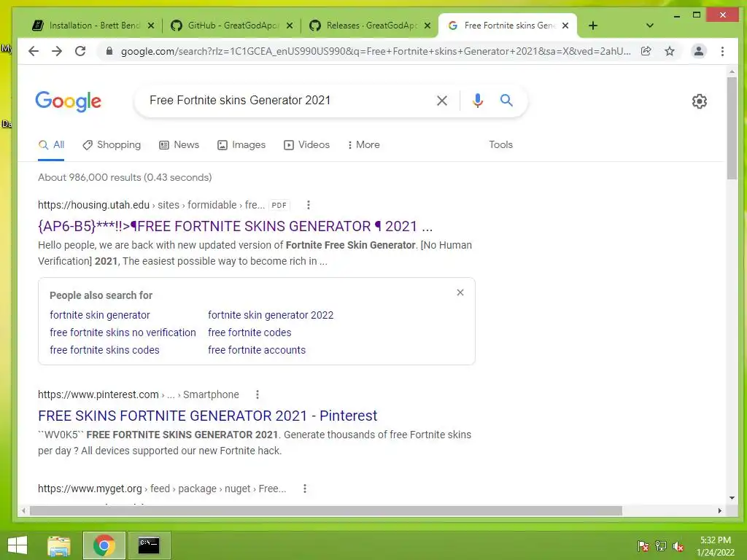This screenshot has height=560, width=747.
Task: Open the search Tools options
Action: click(500, 145)
